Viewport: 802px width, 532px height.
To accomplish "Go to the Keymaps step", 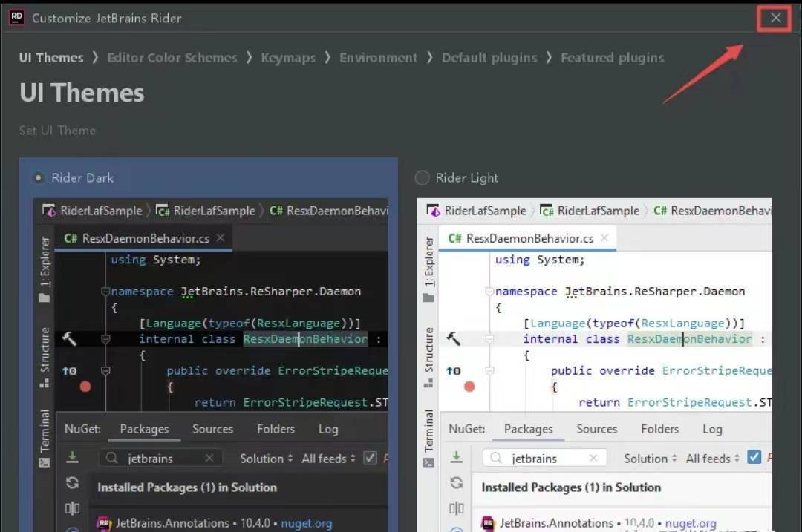I will point(288,58).
